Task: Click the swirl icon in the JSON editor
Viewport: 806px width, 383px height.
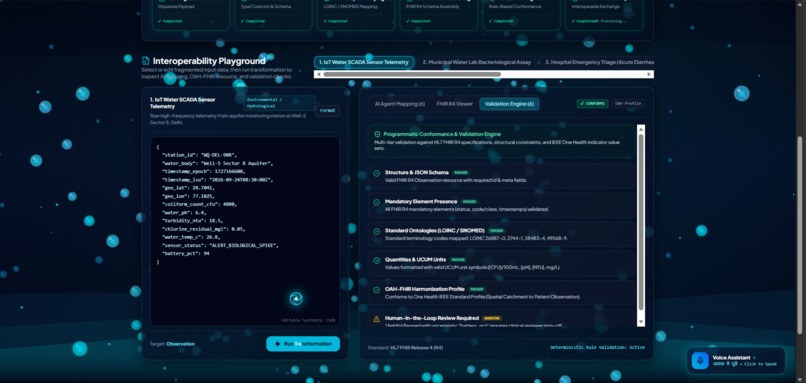Action: pyautogui.click(x=296, y=299)
